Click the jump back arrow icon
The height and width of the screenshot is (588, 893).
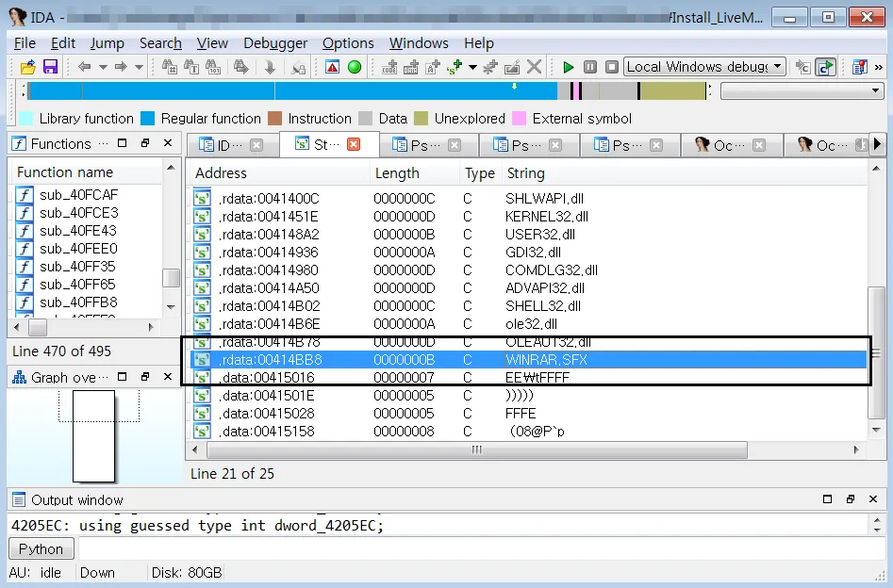click(x=84, y=67)
